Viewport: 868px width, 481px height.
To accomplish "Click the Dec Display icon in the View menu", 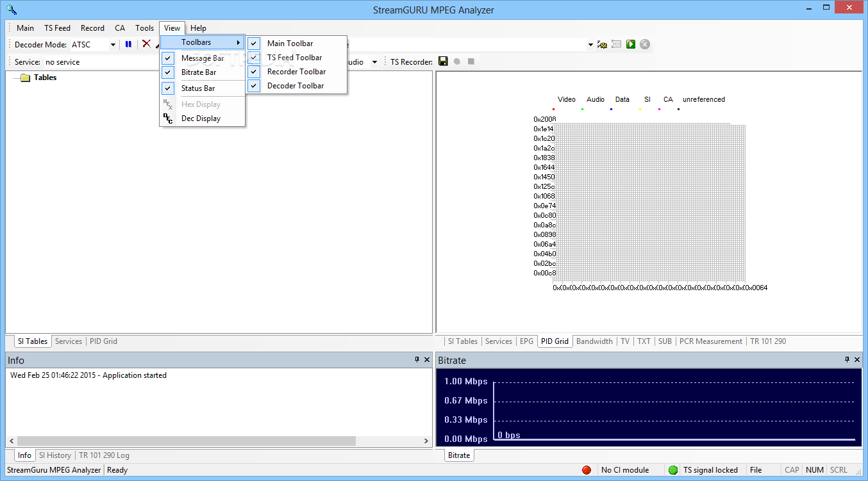I will click(168, 118).
